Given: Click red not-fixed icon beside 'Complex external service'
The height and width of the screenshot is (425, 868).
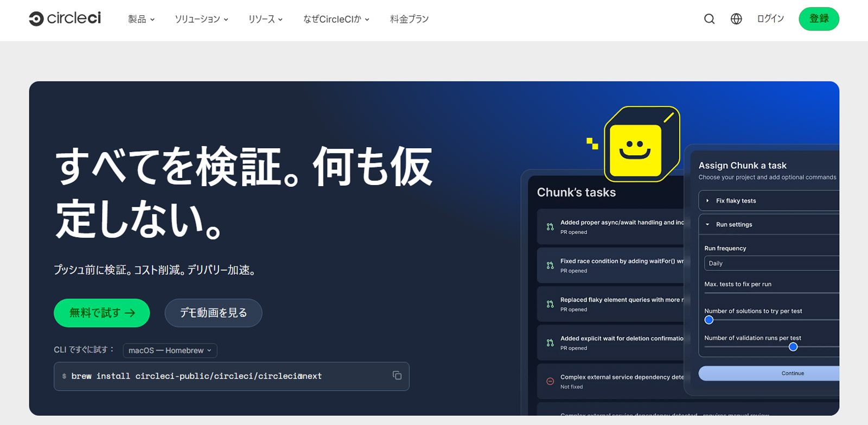Looking at the screenshot, I should click(550, 382).
